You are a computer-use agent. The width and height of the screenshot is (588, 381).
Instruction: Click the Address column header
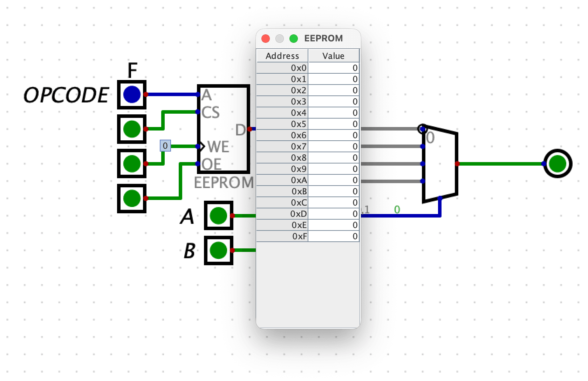click(282, 56)
